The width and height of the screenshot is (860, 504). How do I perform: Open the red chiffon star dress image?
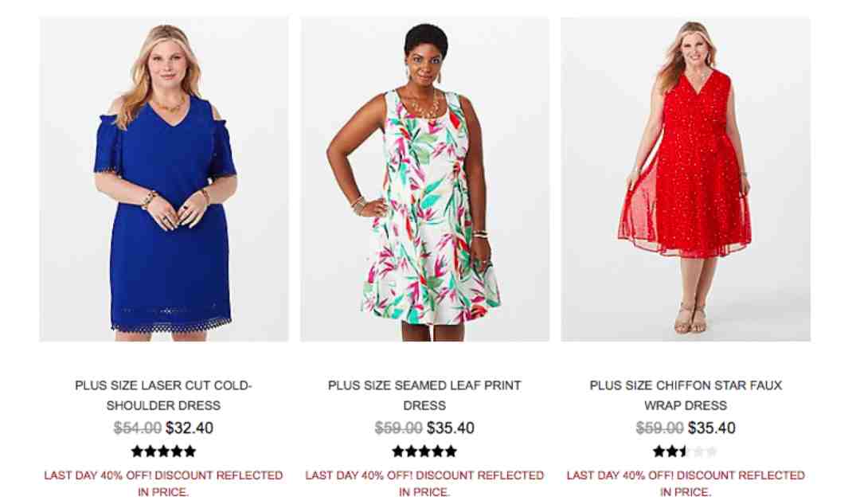click(686, 179)
